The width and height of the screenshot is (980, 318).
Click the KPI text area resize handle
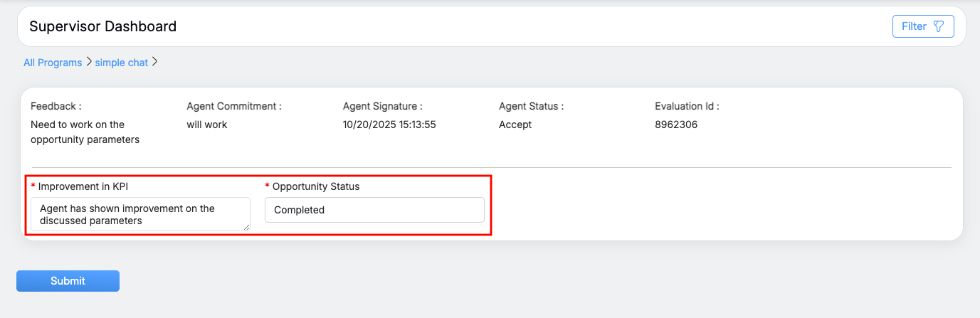(247, 228)
